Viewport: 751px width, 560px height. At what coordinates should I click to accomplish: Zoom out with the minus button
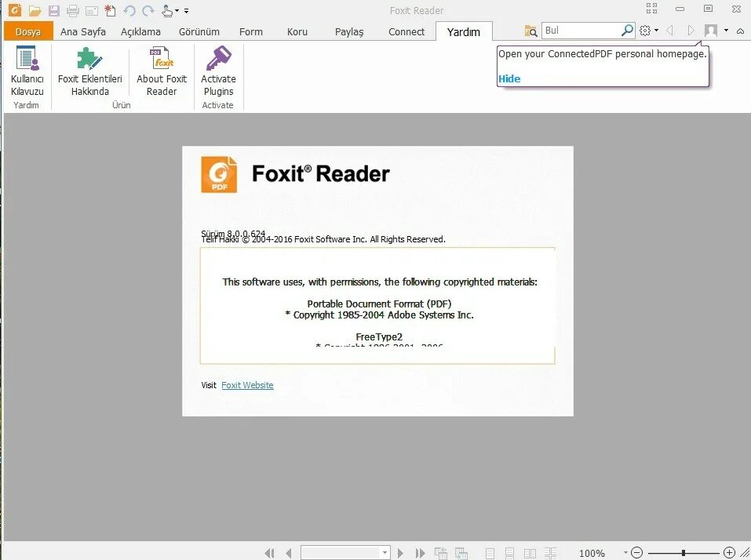(x=636, y=553)
